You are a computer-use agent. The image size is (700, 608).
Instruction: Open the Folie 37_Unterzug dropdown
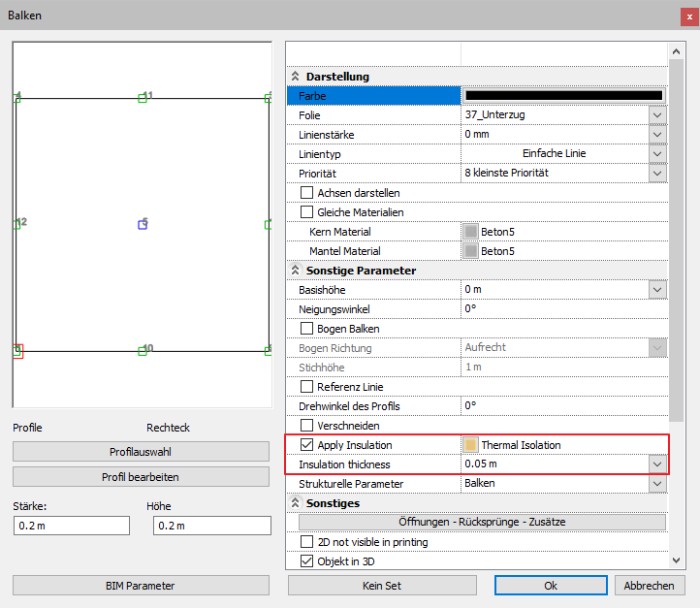[658, 115]
